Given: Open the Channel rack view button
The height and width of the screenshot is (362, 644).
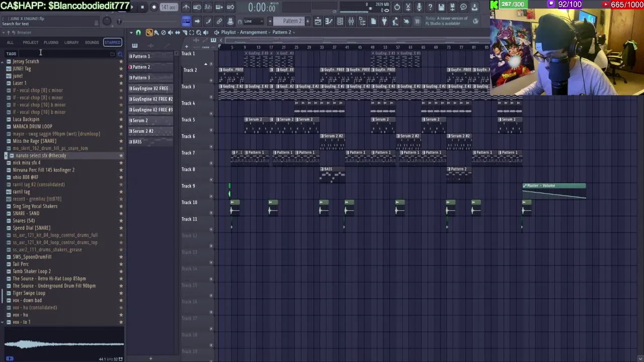Looking at the screenshot, I should [x=340, y=21].
